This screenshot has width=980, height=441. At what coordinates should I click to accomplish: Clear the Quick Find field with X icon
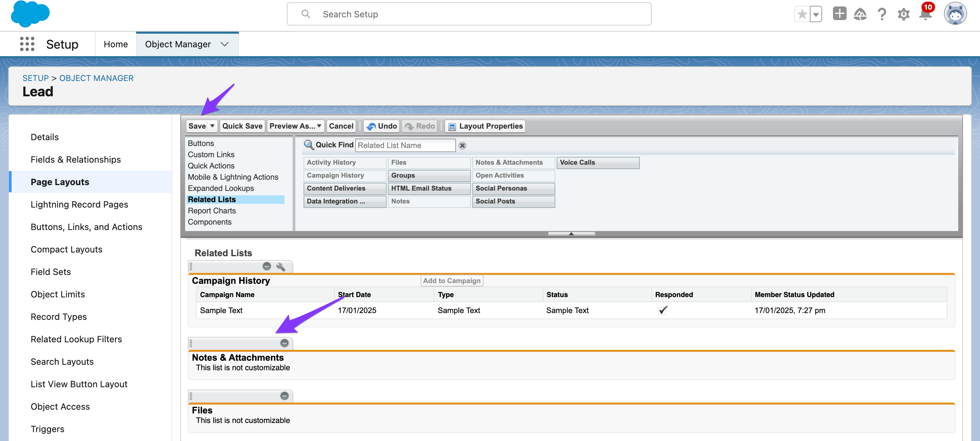[x=462, y=145]
